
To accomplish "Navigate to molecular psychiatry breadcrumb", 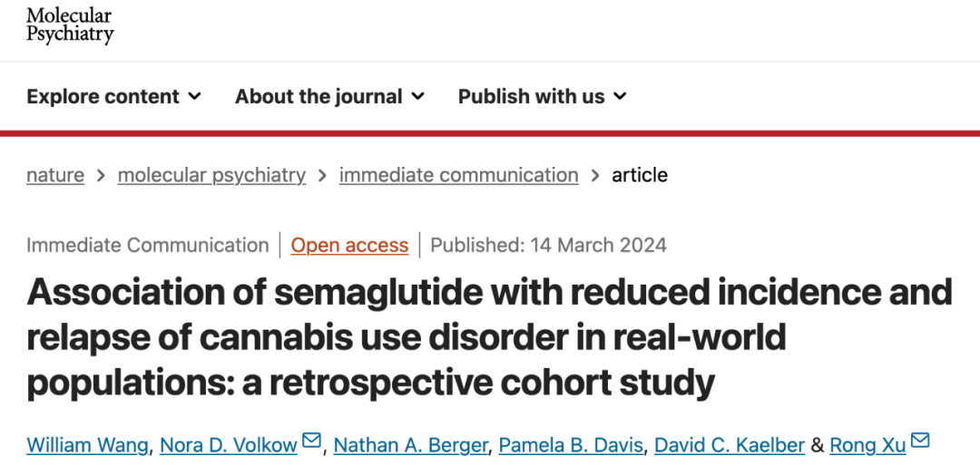I will click(211, 175).
